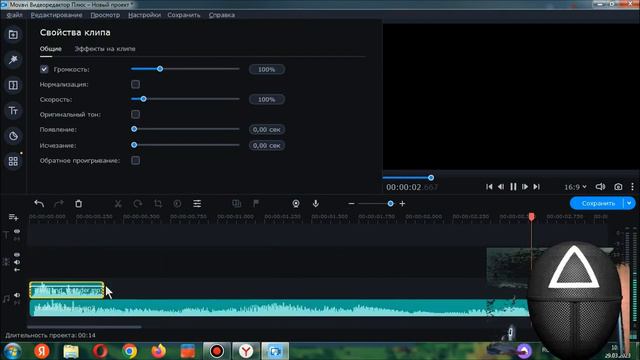Open the Справка menu
The image size is (640, 360).
[x=222, y=15]
